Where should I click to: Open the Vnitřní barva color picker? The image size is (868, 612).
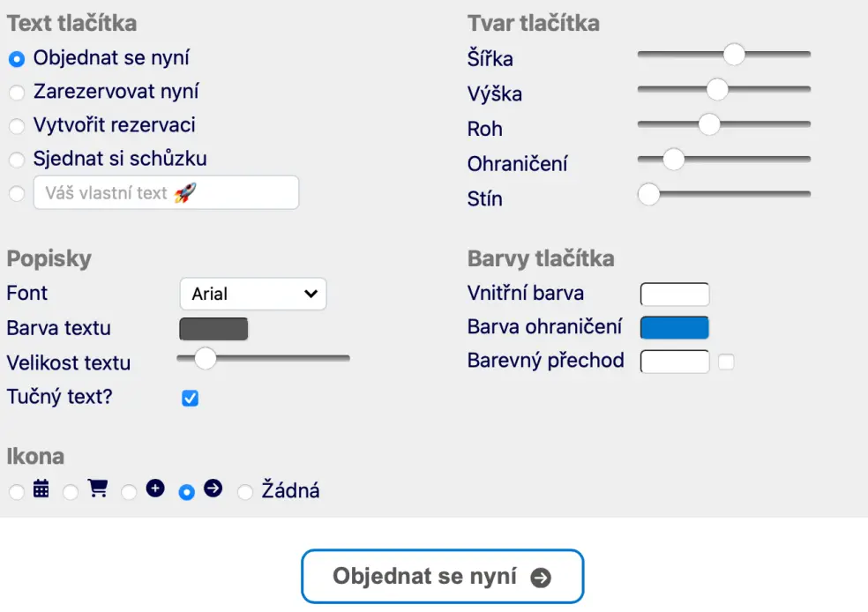[674, 294]
